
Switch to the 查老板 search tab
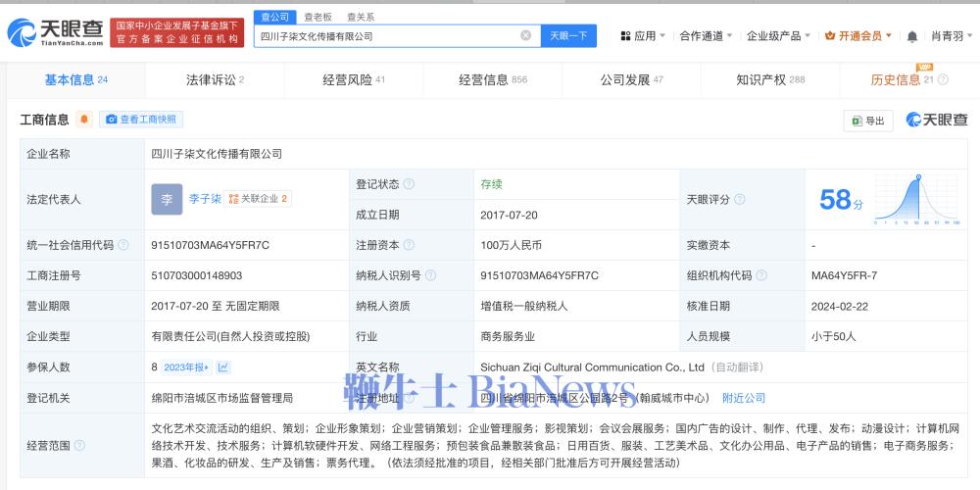click(x=318, y=17)
